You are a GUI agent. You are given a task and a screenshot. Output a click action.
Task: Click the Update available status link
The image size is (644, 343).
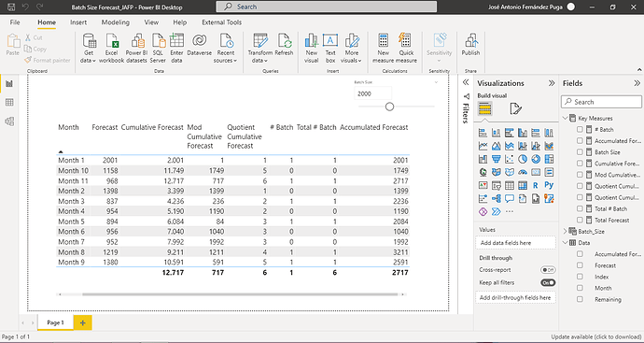tap(596, 336)
